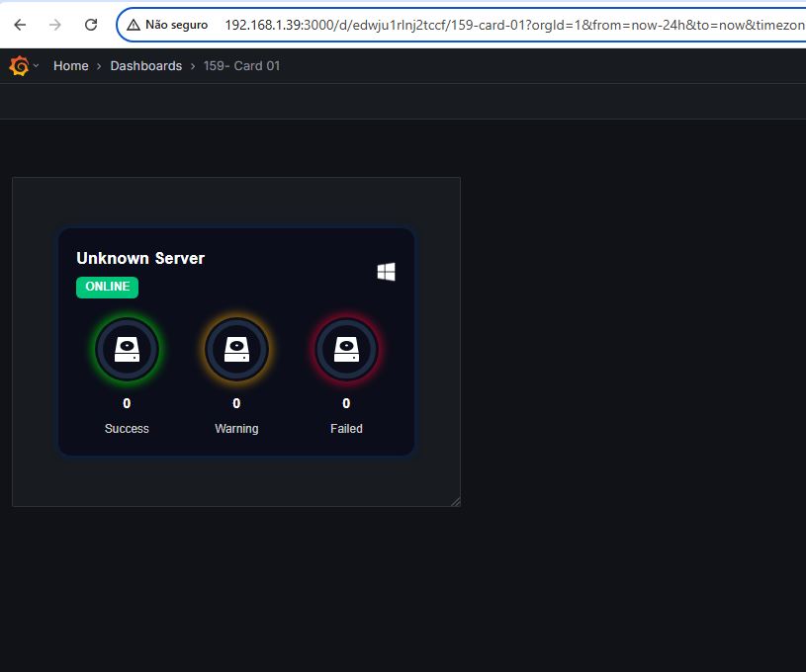Click the red Failed disk icon
The width and height of the screenshot is (806, 672).
(x=346, y=350)
